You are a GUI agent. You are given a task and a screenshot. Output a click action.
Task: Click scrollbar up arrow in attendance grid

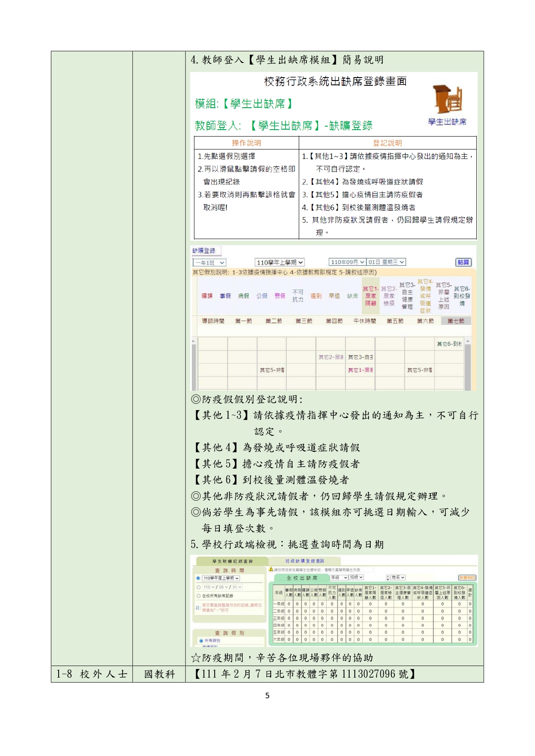coord(468,341)
